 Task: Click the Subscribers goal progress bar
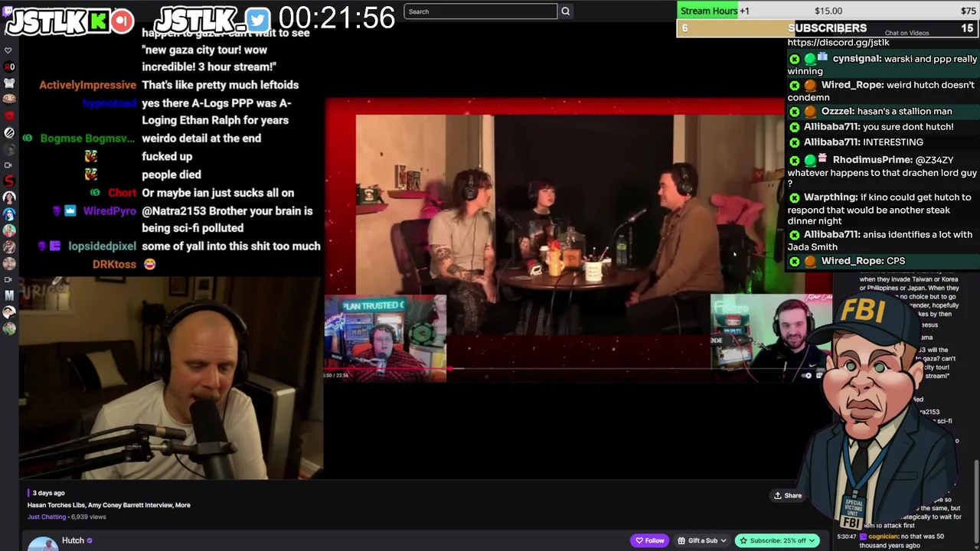pos(828,28)
